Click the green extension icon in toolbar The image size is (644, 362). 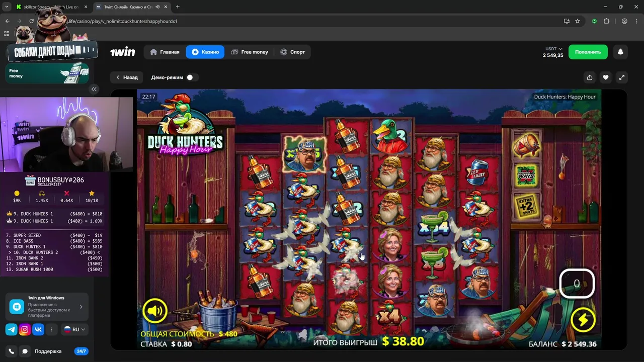coord(594,21)
